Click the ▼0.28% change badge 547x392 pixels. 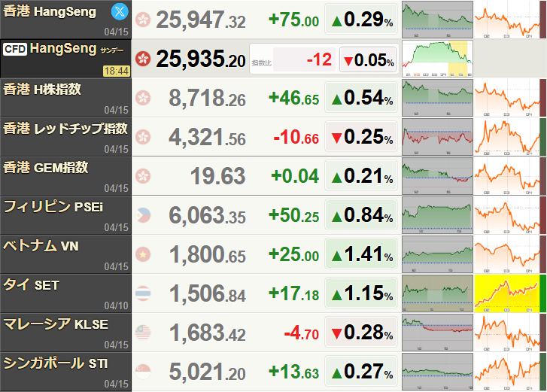coord(361,332)
